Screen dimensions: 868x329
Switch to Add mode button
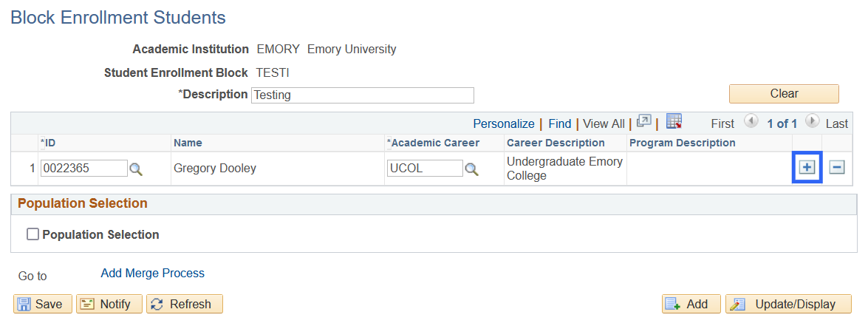[x=691, y=304]
